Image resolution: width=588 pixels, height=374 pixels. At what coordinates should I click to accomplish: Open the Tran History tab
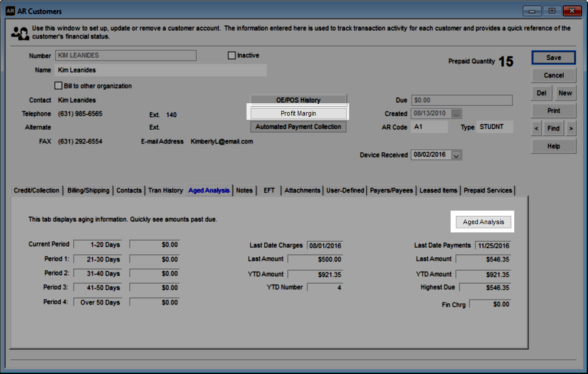pyautogui.click(x=165, y=191)
